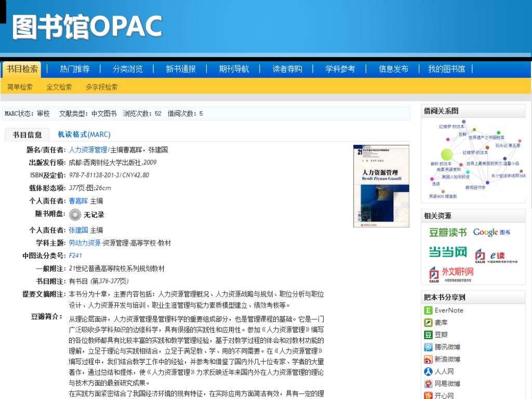Click the 网易微博 share icon
Image resolution: width=532 pixels, height=399 pixels.
click(428, 384)
